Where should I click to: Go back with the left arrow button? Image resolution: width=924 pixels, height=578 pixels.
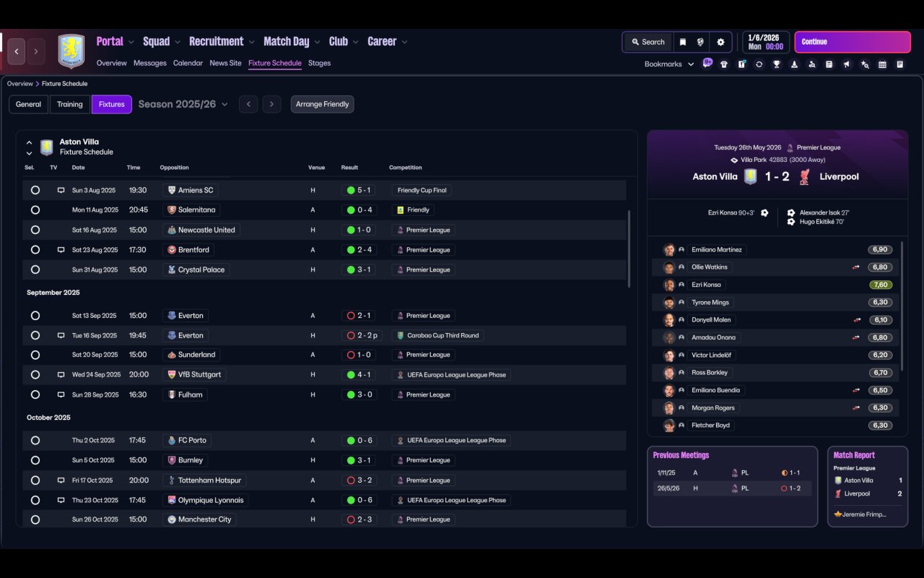(x=16, y=51)
